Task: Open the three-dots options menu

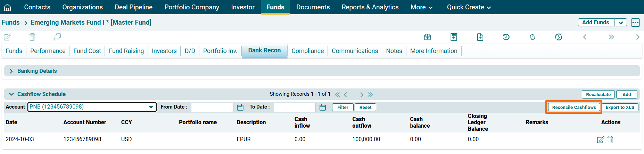Action: coord(635,23)
